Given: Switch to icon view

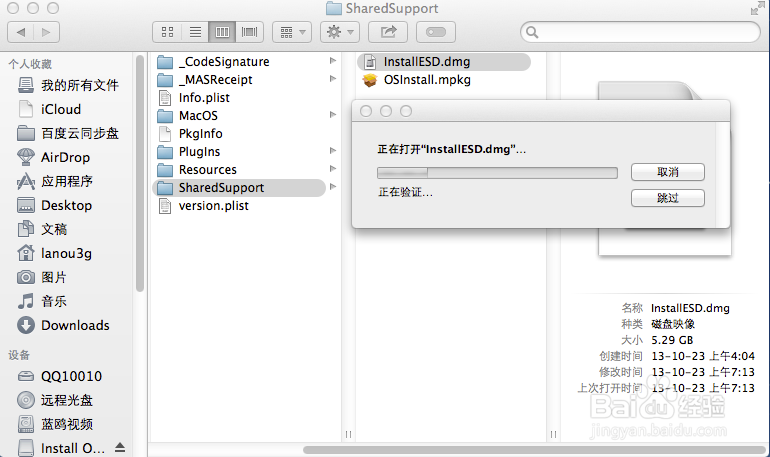Looking at the screenshot, I should [167, 32].
